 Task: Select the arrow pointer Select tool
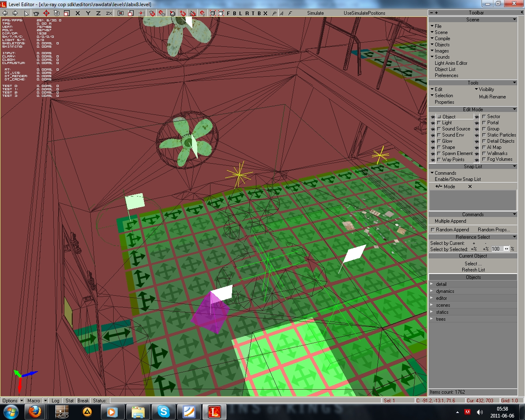[26, 13]
